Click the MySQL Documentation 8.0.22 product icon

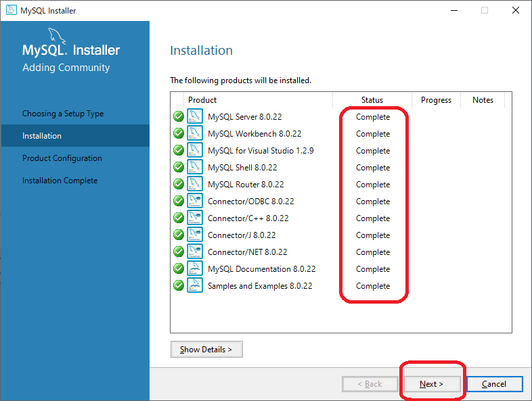pos(195,269)
